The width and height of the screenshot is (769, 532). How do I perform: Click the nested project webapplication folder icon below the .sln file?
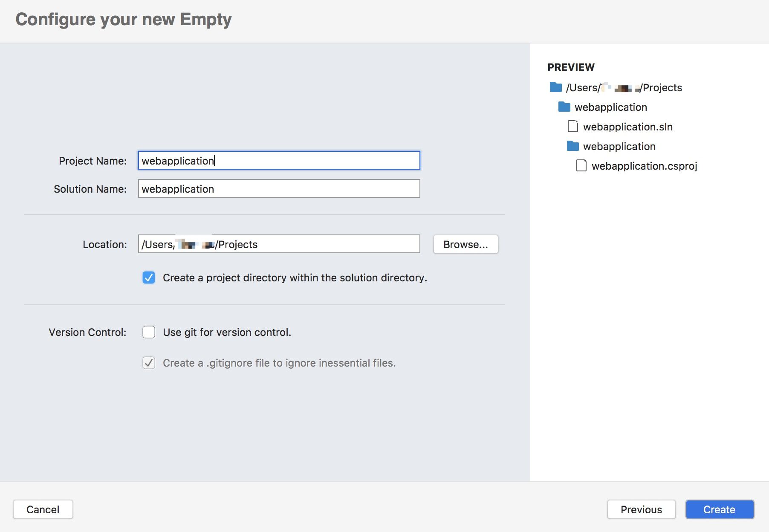coord(572,146)
